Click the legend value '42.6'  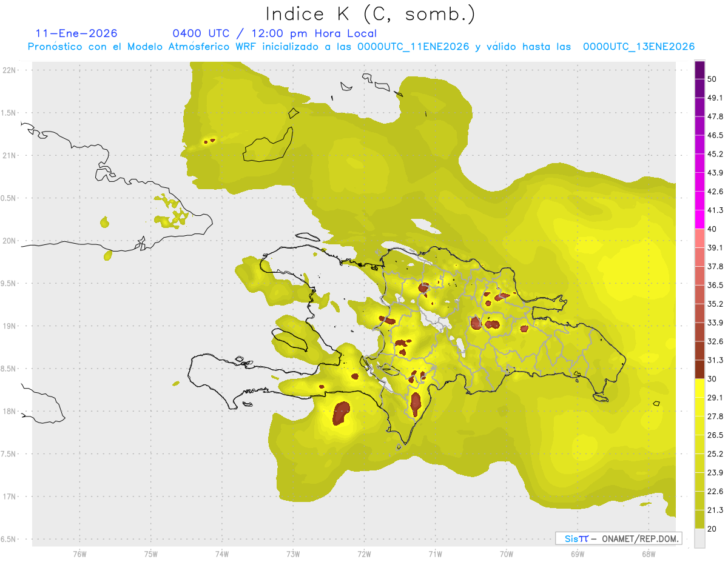[716, 192]
